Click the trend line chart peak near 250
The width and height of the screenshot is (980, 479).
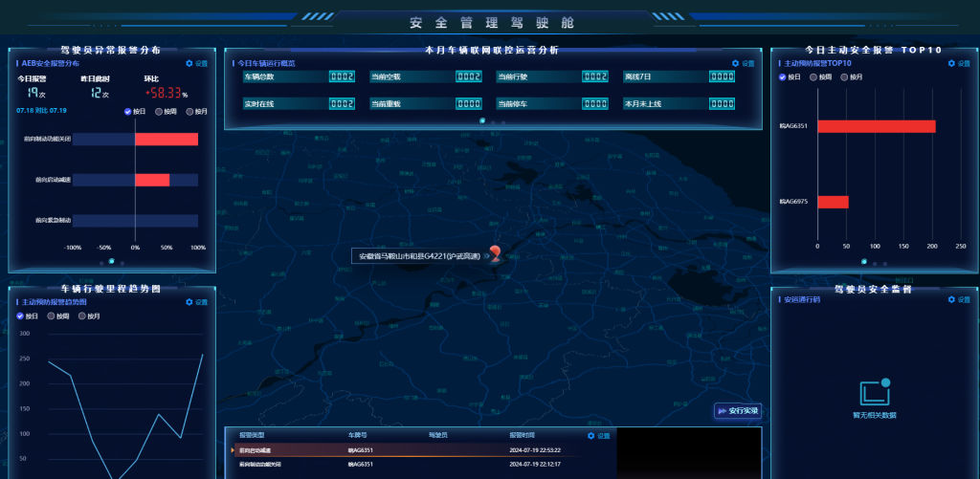(x=202, y=355)
